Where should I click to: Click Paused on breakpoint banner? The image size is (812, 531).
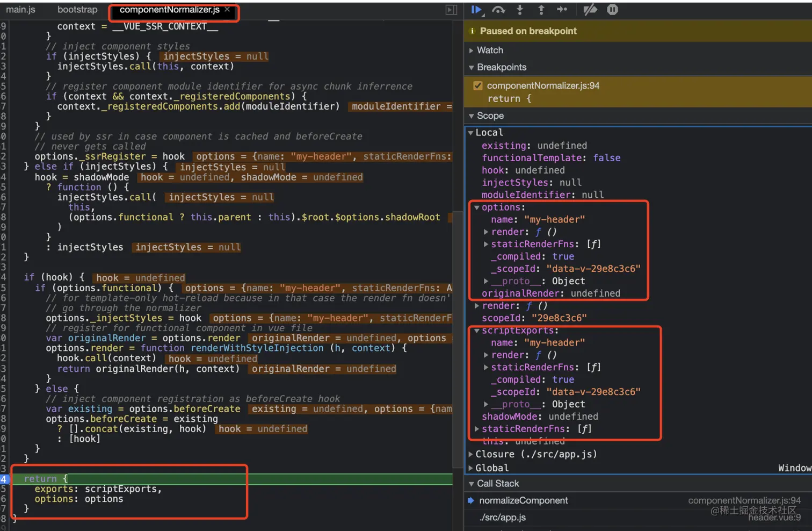[x=638, y=31]
